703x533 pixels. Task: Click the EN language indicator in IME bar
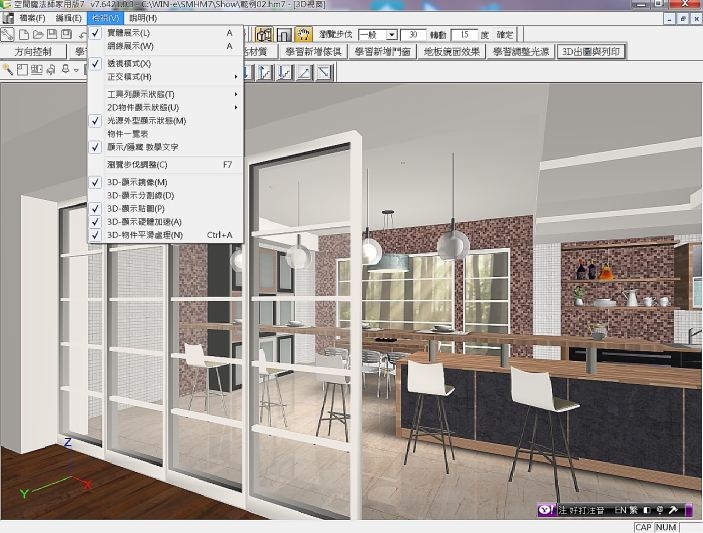click(x=620, y=510)
